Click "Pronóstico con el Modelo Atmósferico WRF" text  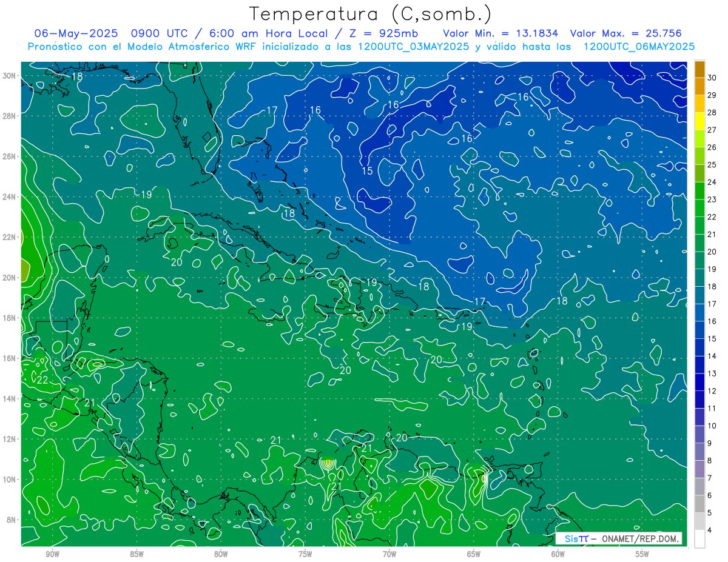click(x=143, y=47)
